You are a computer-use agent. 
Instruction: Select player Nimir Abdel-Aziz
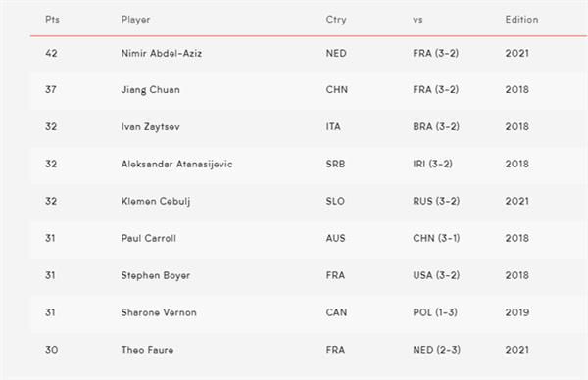162,53
